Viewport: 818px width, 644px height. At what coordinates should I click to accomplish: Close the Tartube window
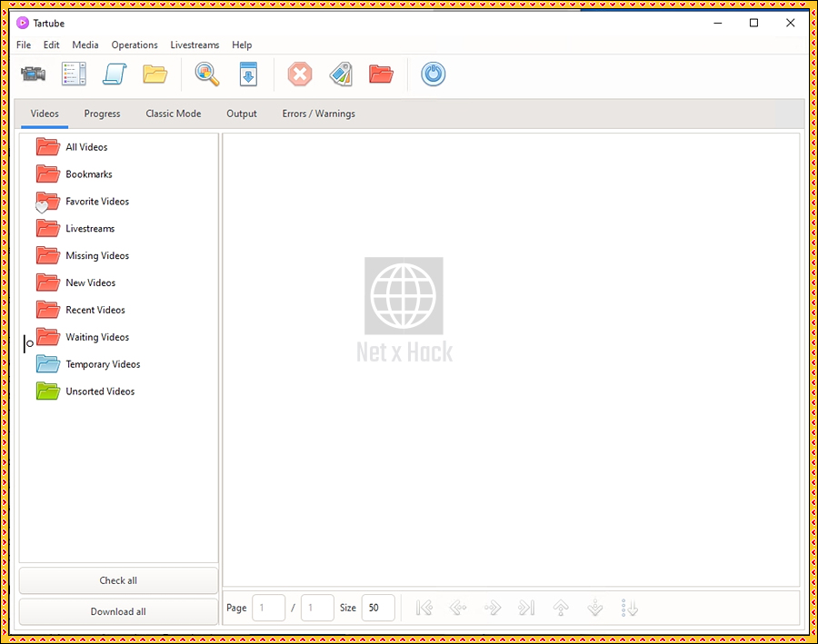click(791, 23)
